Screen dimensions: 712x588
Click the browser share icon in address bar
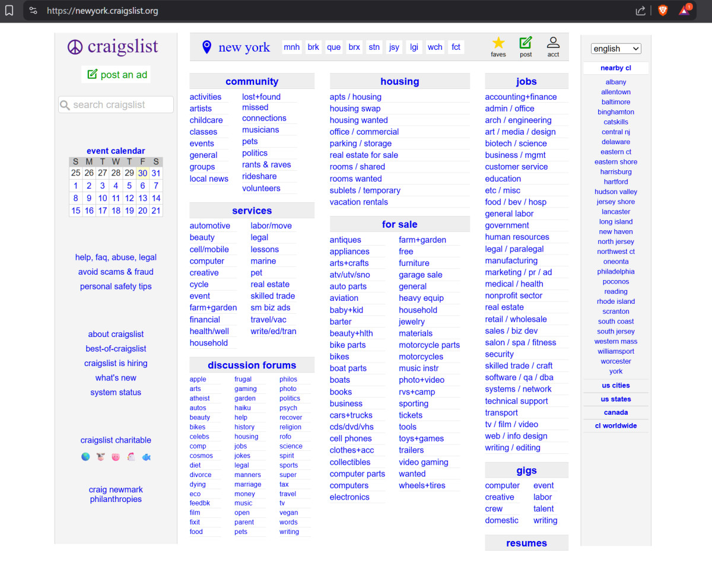(x=641, y=11)
